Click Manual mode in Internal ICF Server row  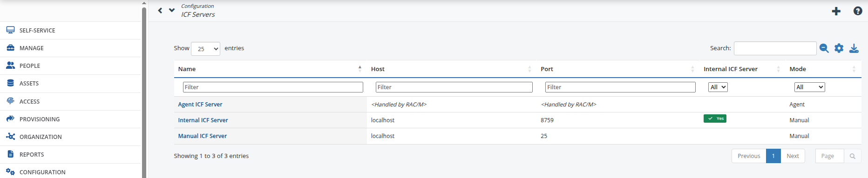(799, 120)
